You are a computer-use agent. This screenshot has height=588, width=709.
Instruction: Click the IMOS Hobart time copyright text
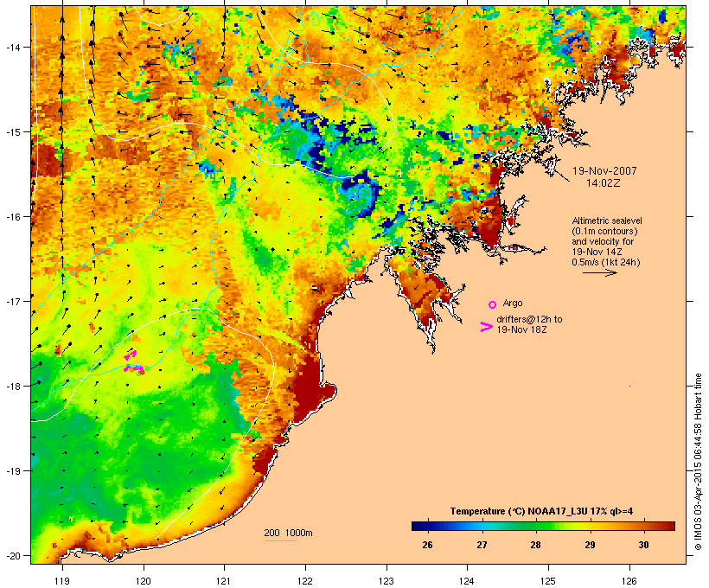(698, 462)
